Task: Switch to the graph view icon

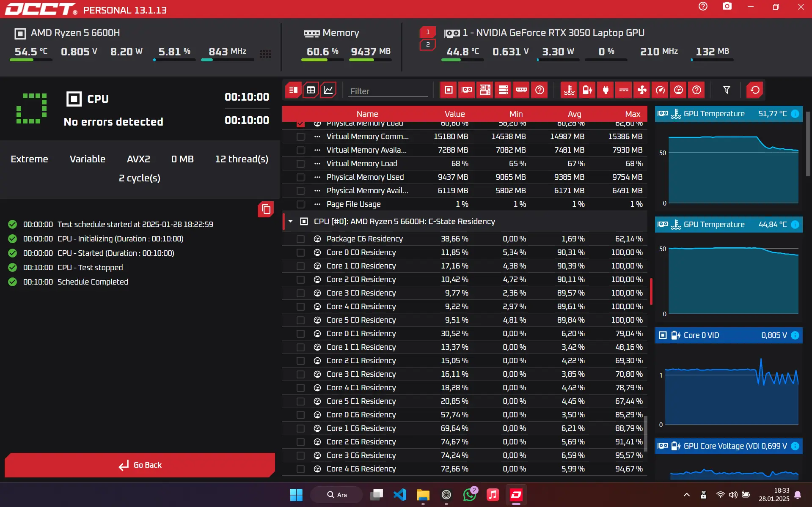Action: click(x=328, y=90)
